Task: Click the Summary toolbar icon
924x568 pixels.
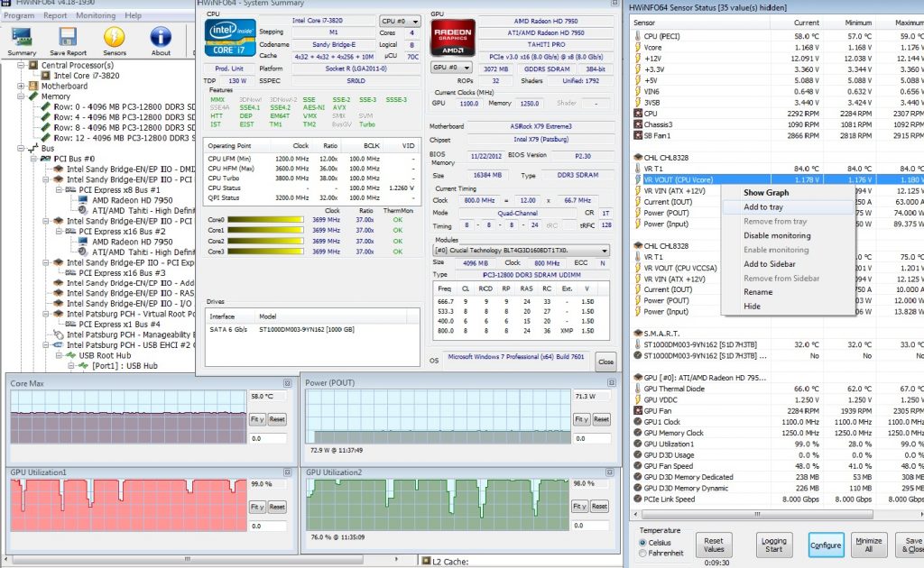Action: (x=22, y=37)
